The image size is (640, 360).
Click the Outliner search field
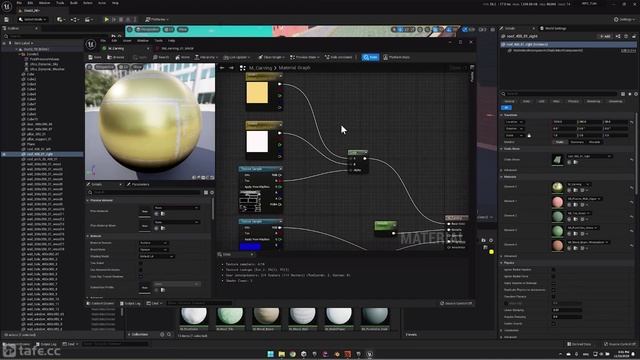pos(57,36)
